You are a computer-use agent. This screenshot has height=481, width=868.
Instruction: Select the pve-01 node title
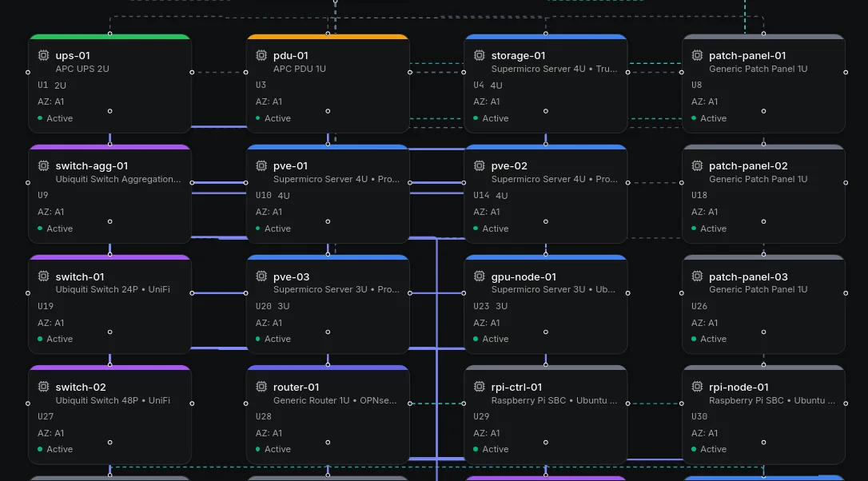click(x=291, y=165)
